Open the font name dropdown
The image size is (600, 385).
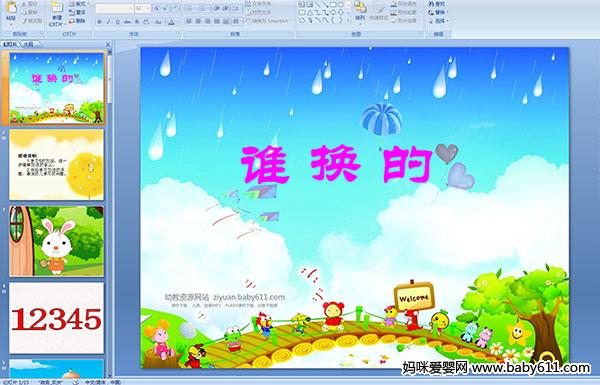(x=131, y=8)
